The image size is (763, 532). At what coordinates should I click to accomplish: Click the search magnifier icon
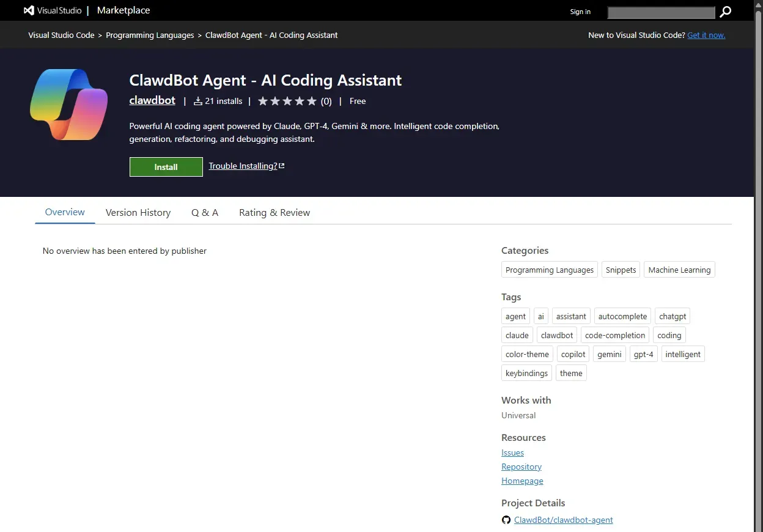pos(725,12)
